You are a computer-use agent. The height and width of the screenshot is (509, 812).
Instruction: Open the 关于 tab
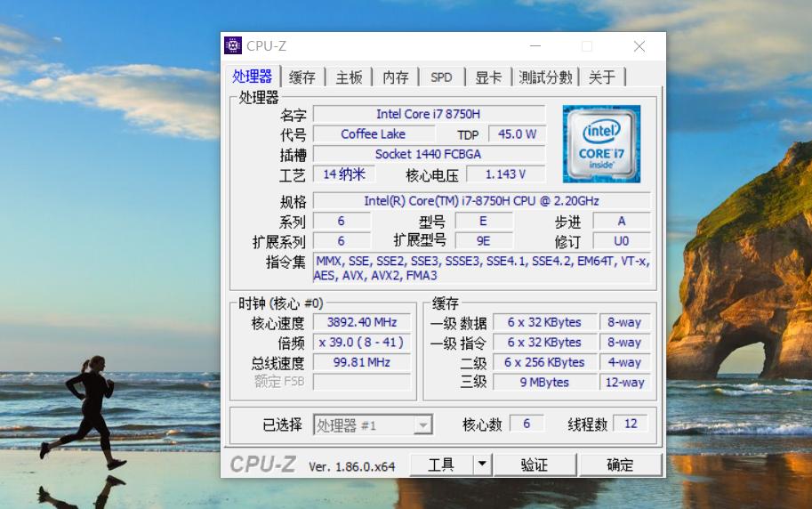point(602,77)
